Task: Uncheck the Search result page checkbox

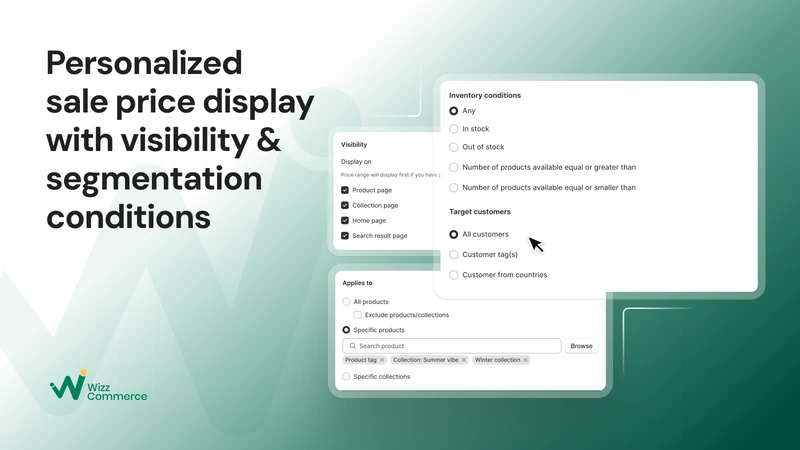Action: [x=345, y=236]
